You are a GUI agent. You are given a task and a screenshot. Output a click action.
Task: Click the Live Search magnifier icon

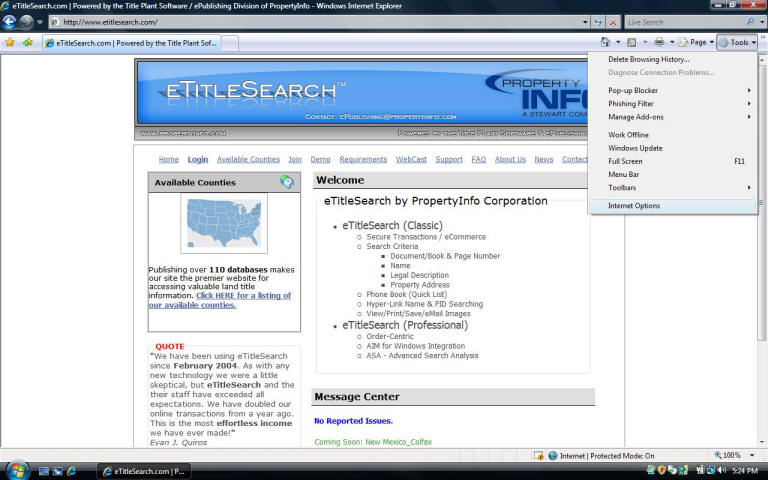click(750, 22)
